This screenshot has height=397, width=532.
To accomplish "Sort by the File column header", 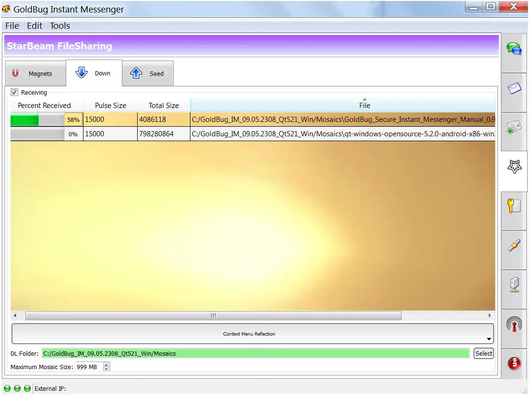I will pos(343,105).
